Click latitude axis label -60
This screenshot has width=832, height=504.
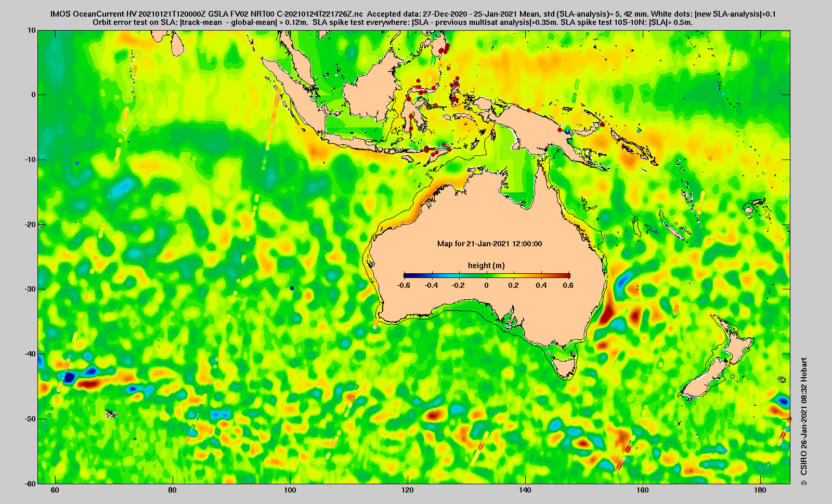[30, 483]
